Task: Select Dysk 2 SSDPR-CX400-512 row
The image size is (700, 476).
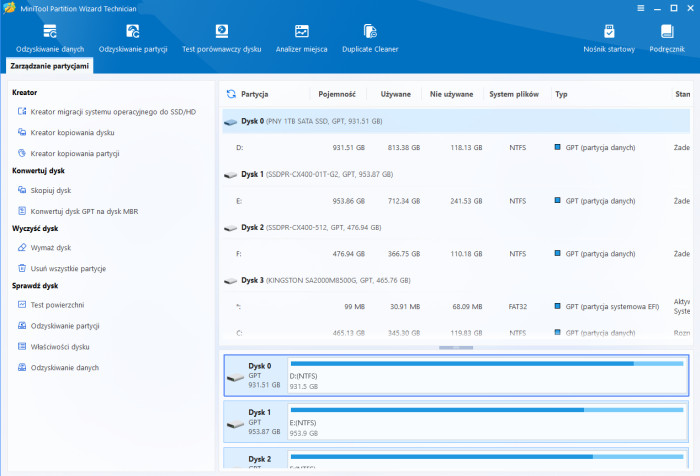Action: [456, 228]
